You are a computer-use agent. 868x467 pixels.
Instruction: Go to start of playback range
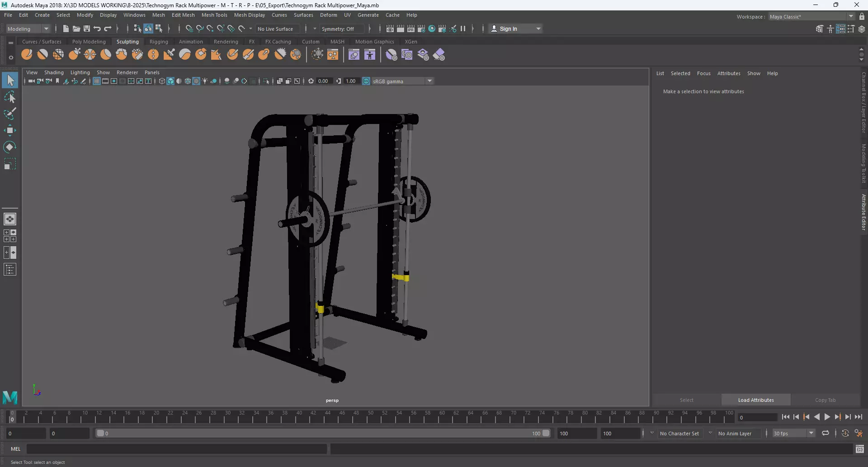pos(786,417)
